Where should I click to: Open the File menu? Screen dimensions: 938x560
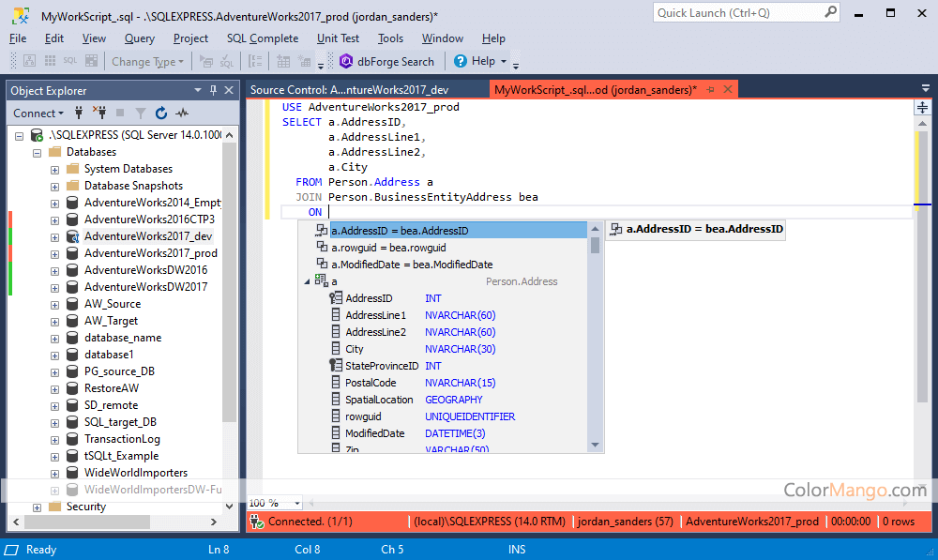(x=18, y=38)
